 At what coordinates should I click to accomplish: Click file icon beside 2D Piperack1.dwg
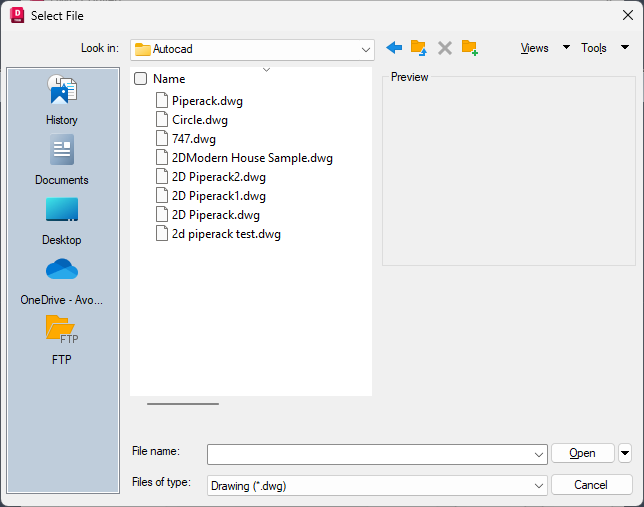pyautogui.click(x=162, y=195)
